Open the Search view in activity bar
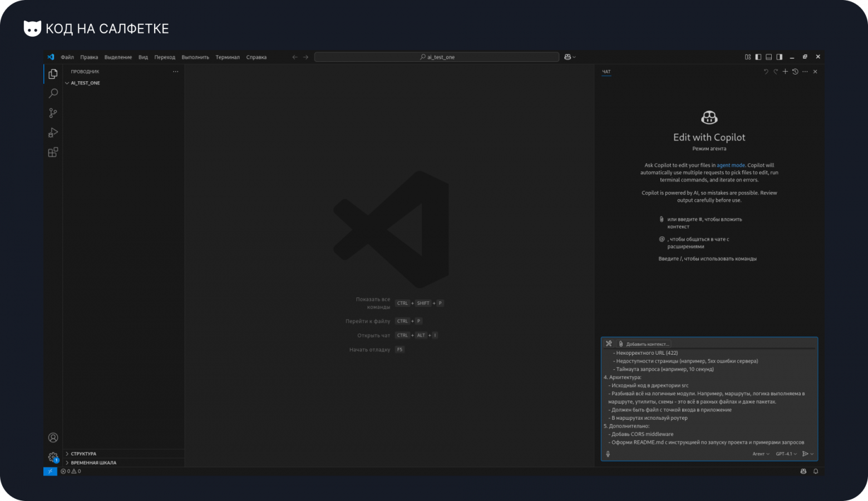Viewport: 868px width, 501px height. point(53,93)
